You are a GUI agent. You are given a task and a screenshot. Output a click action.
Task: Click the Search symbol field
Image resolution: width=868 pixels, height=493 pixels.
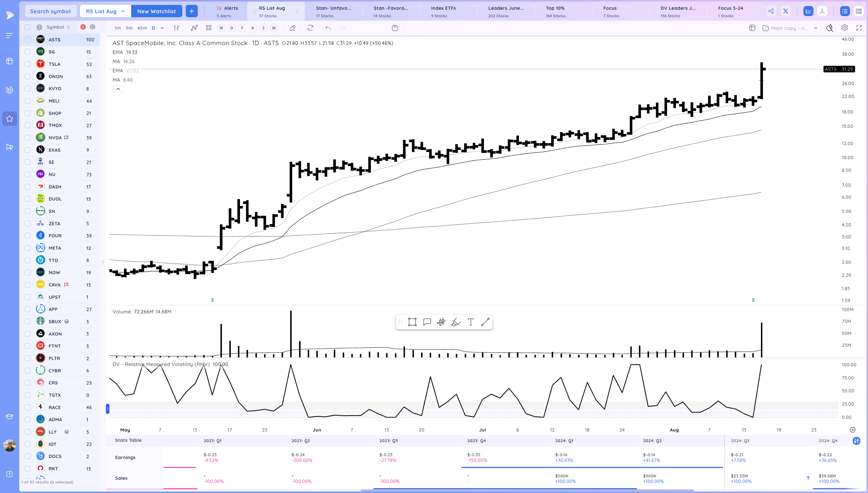(x=51, y=11)
